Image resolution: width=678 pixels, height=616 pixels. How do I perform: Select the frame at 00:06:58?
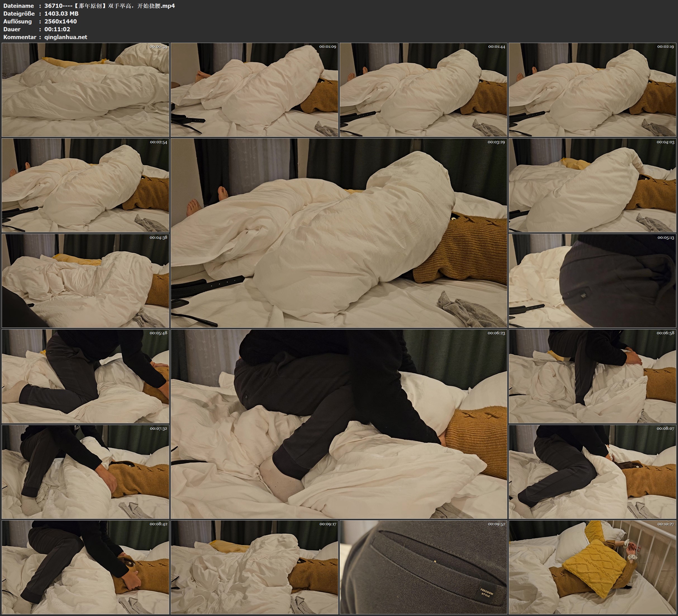pyautogui.click(x=592, y=376)
